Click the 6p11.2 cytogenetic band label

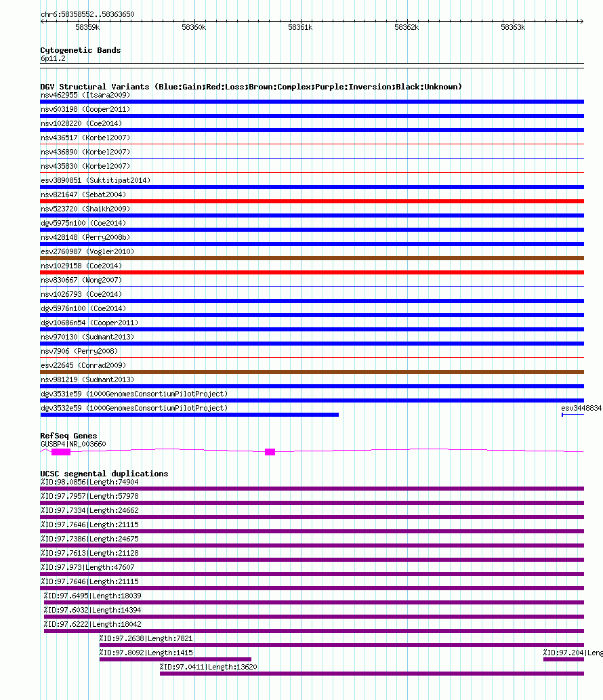point(53,58)
